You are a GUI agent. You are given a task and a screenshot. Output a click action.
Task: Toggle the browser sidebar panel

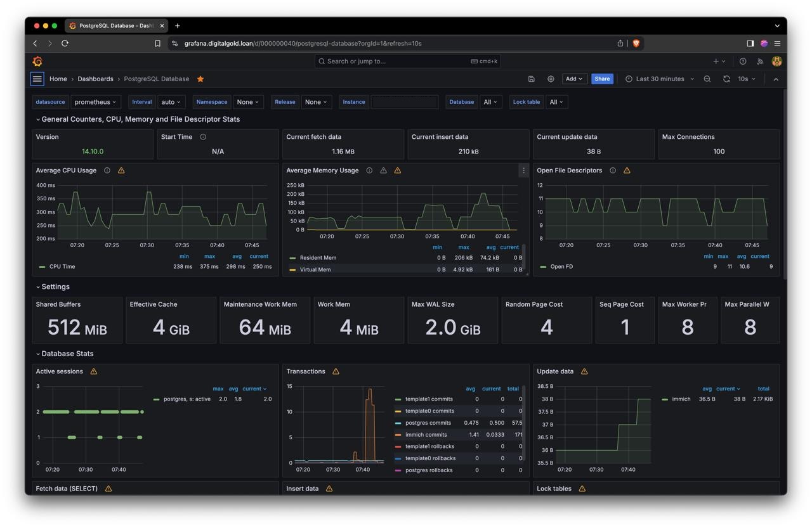point(750,43)
